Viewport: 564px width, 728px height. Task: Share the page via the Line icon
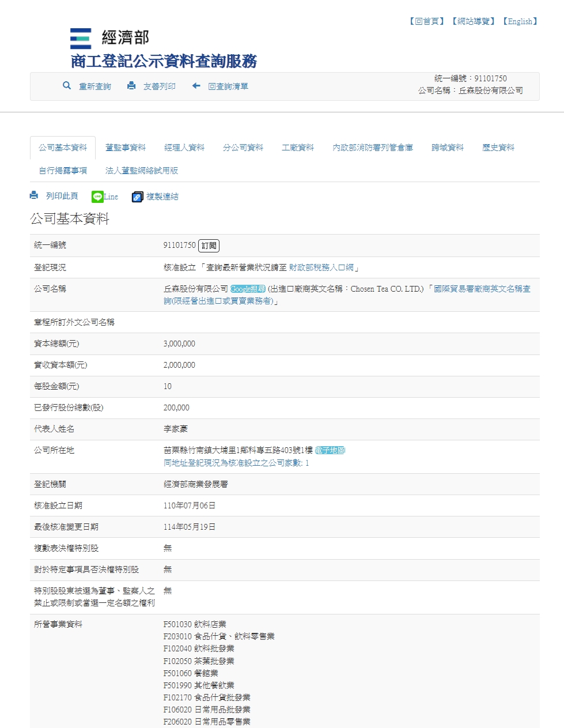point(97,197)
